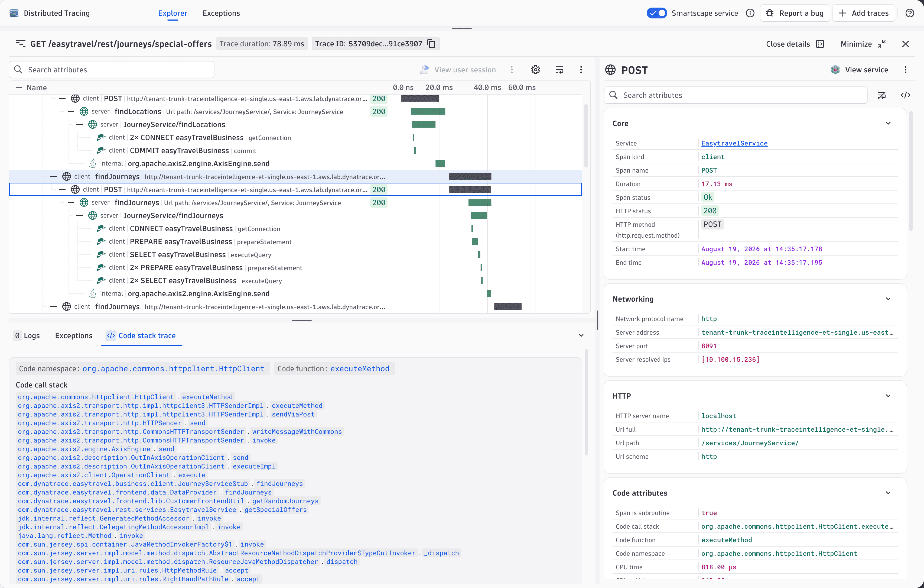Click the Trace duration 78.89 ms badge

pos(262,44)
